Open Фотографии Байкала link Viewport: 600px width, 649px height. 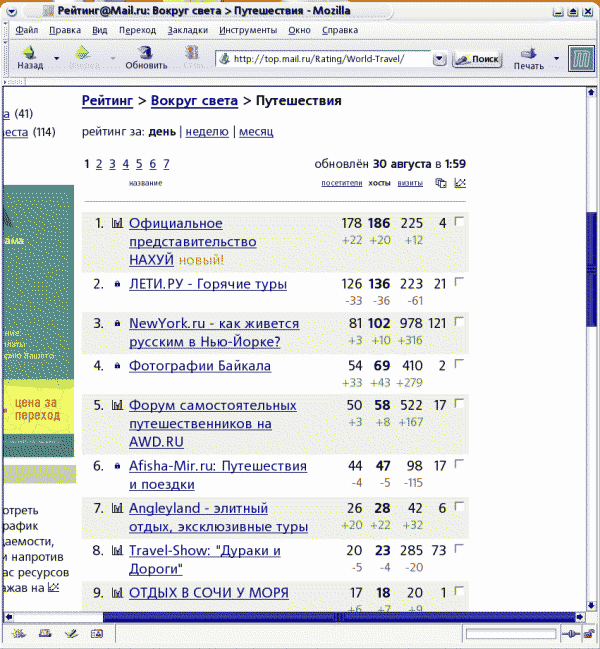200,365
